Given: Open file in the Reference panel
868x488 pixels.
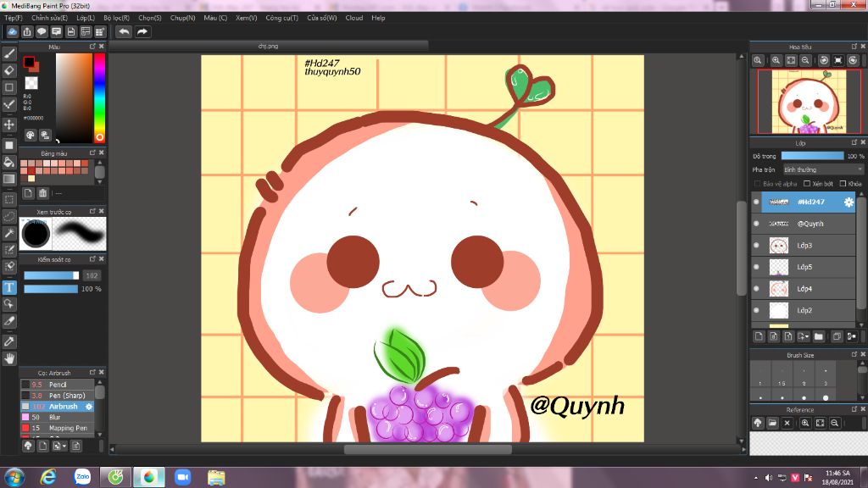Looking at the screenshot, I should point(772,423).
